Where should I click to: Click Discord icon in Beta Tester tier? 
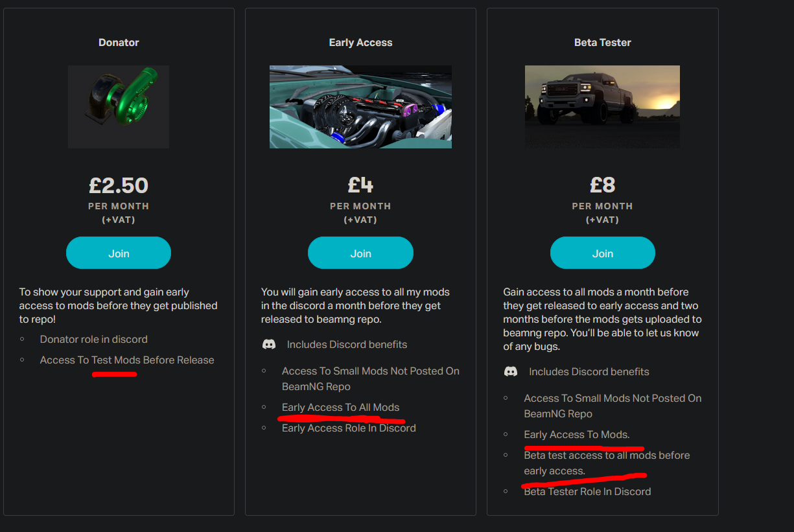pos(511,372)
